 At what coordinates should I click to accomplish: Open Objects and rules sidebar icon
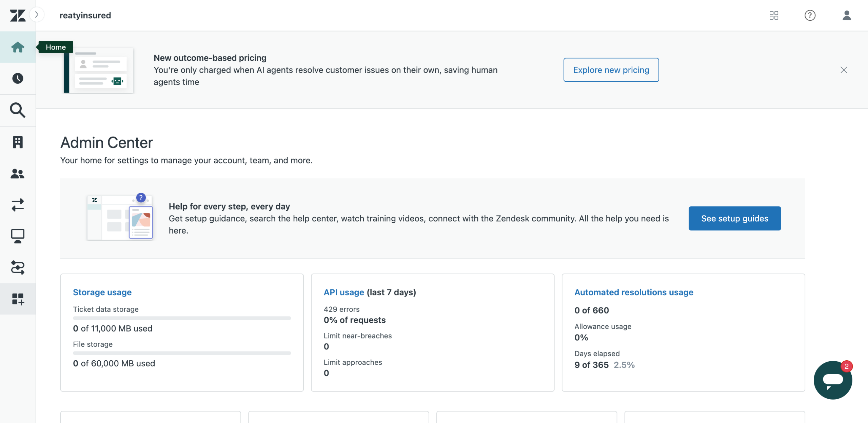(18, 267)
